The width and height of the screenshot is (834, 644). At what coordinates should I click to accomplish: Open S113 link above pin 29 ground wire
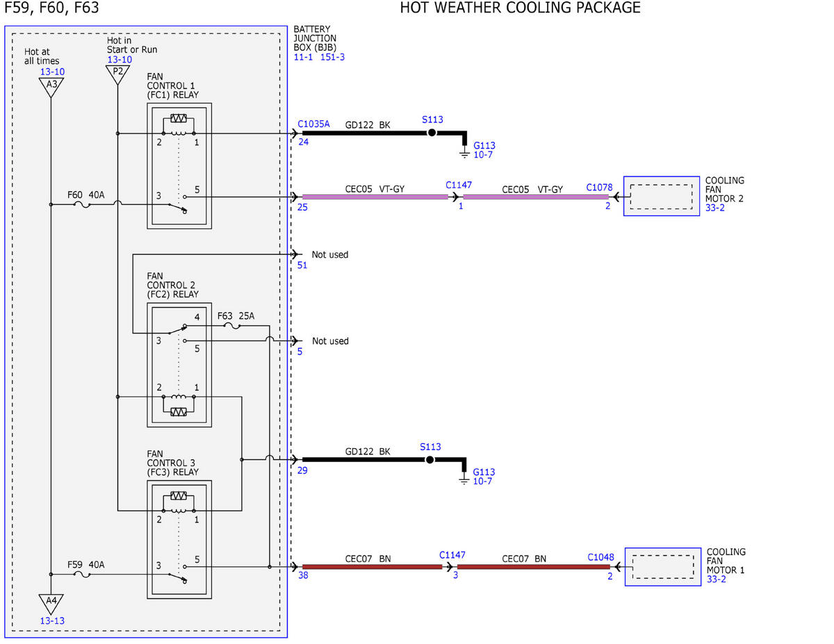tap(430, 447)
